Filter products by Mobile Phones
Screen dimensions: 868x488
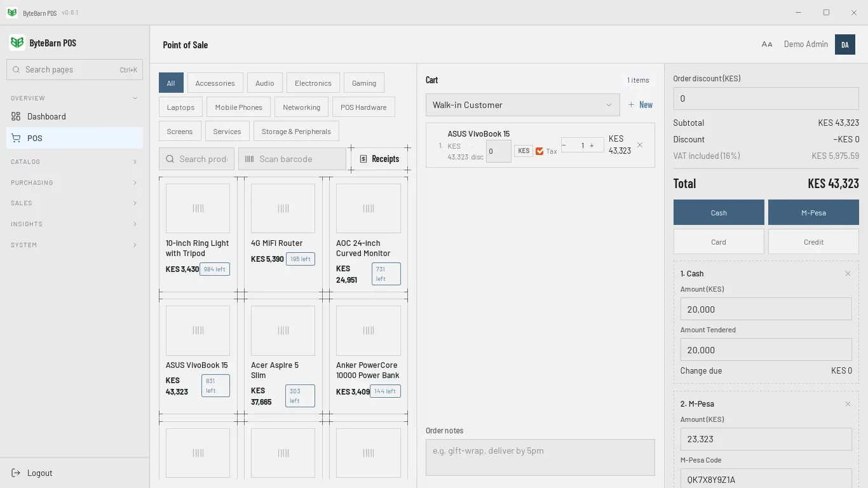pyautogui.click(x=238, y=107)
